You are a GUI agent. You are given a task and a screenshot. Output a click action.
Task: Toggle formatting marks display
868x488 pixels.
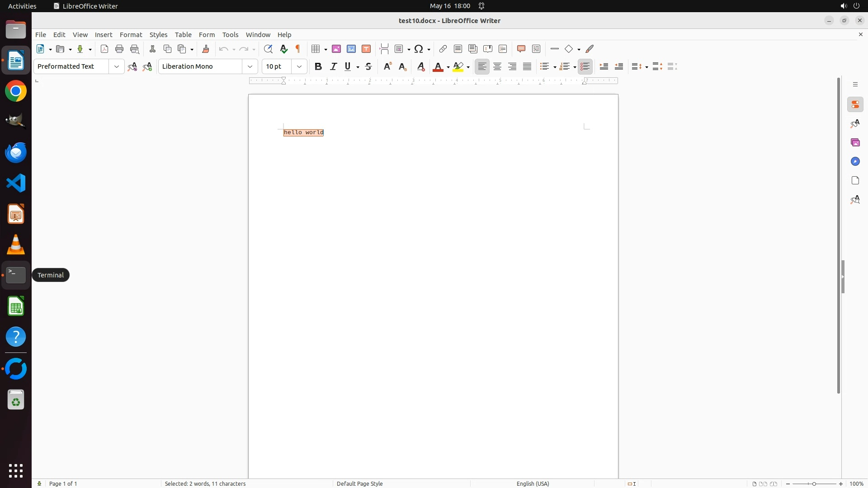[298, 49]
